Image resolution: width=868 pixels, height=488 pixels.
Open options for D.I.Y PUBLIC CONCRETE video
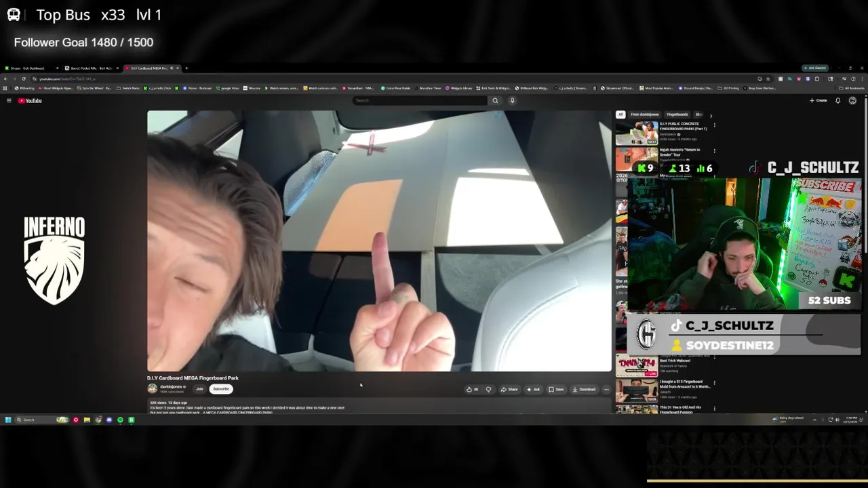coord(715,125)
